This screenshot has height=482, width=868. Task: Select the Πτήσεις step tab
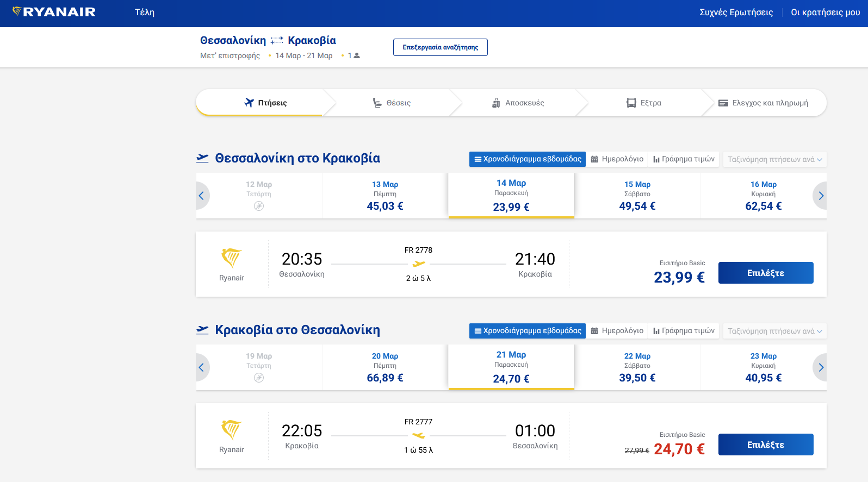(x=259, y=103)
